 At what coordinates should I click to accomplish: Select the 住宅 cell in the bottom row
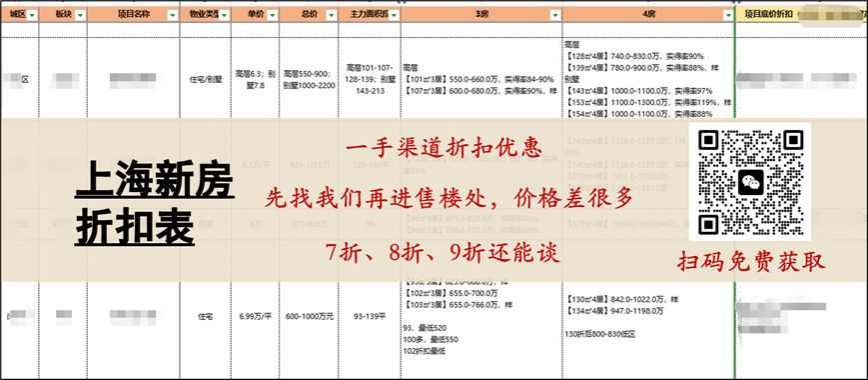tap(206, 317)
